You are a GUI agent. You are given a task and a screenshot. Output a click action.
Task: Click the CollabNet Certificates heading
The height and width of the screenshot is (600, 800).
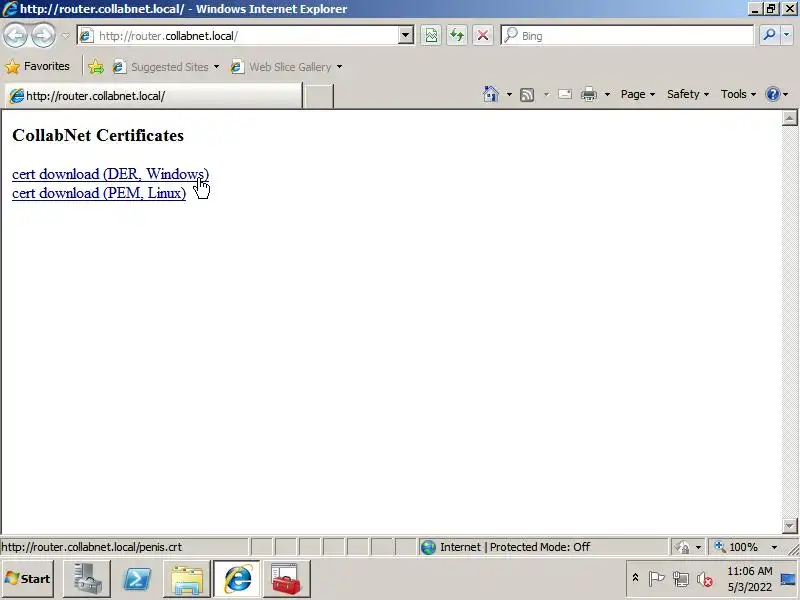click(x=98, y=135)
